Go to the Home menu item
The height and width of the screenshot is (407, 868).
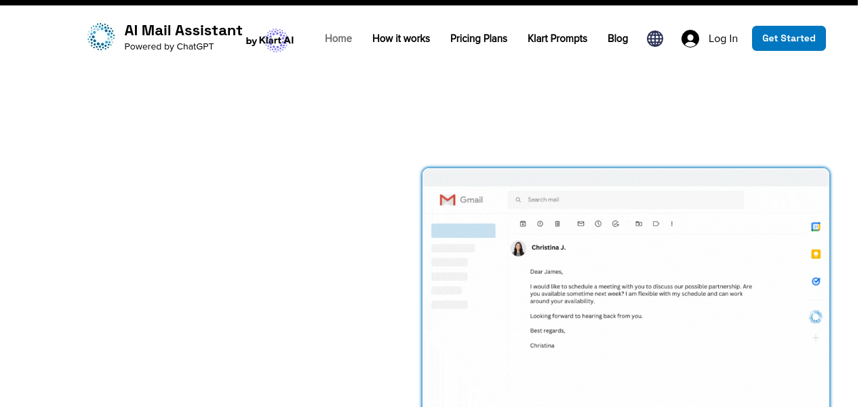tap(338, 39)
